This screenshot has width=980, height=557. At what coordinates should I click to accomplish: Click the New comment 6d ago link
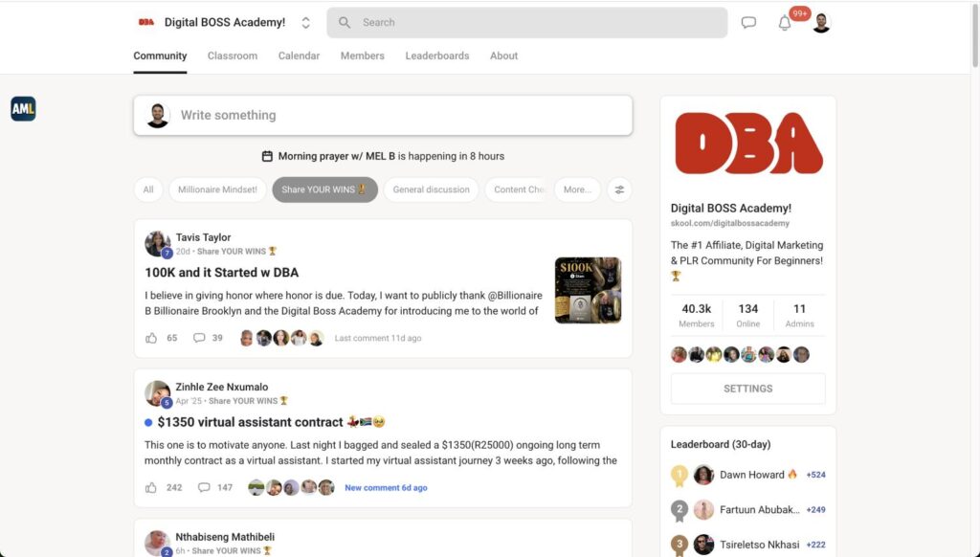click(387, 487)
